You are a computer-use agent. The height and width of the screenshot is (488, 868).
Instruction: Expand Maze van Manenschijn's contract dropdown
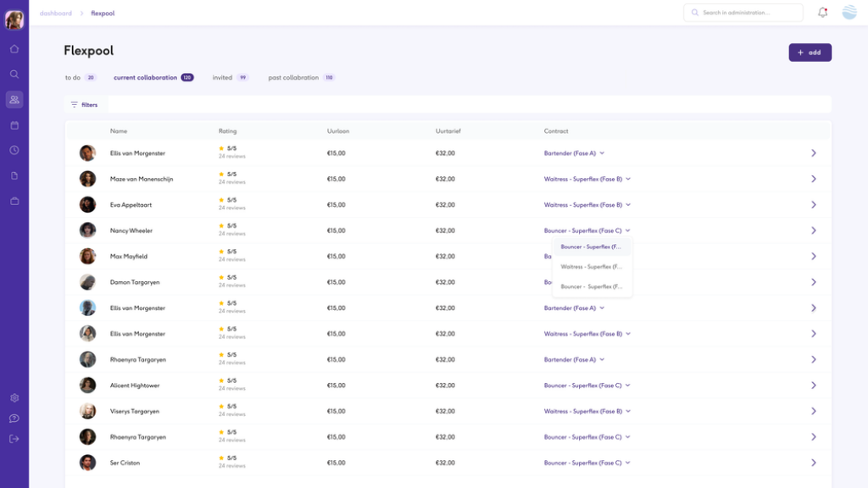tap(628, 180)
